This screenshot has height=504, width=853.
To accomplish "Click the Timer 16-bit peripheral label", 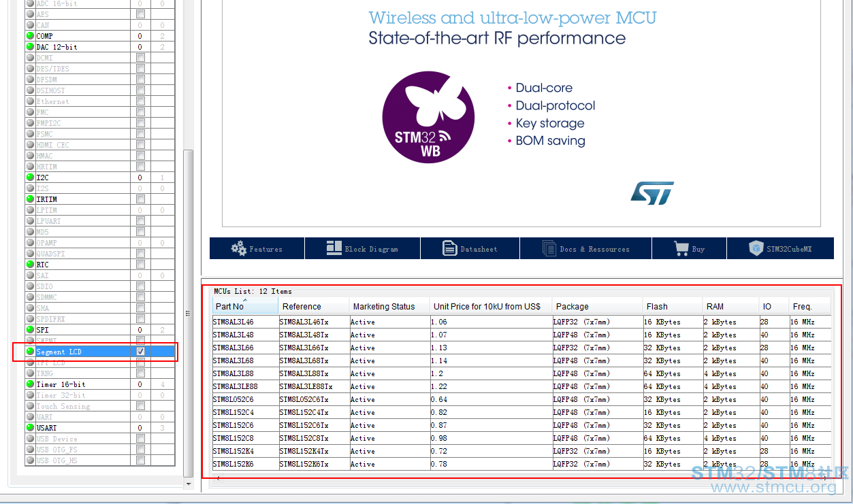I will 61,384.
